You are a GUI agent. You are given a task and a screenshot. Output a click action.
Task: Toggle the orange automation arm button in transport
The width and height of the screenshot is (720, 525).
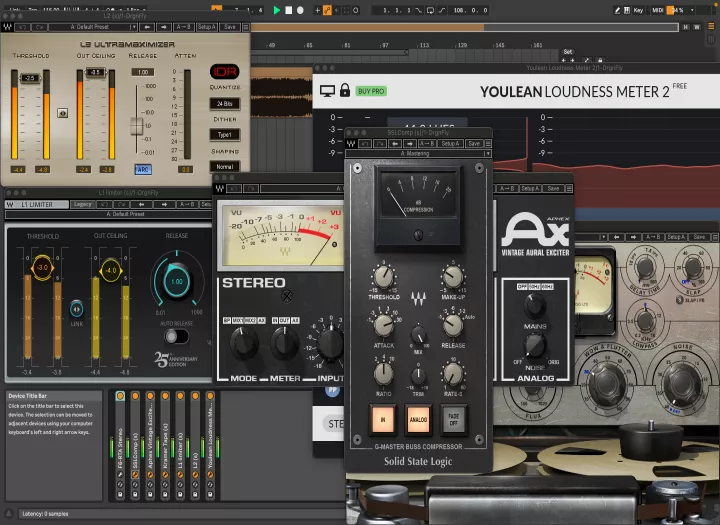click(327, 10)
